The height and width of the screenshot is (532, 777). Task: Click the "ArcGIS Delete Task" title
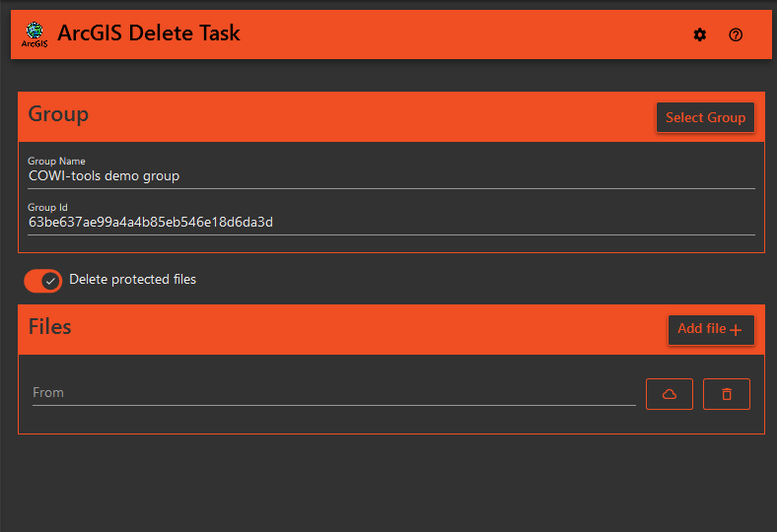point(149,33)
